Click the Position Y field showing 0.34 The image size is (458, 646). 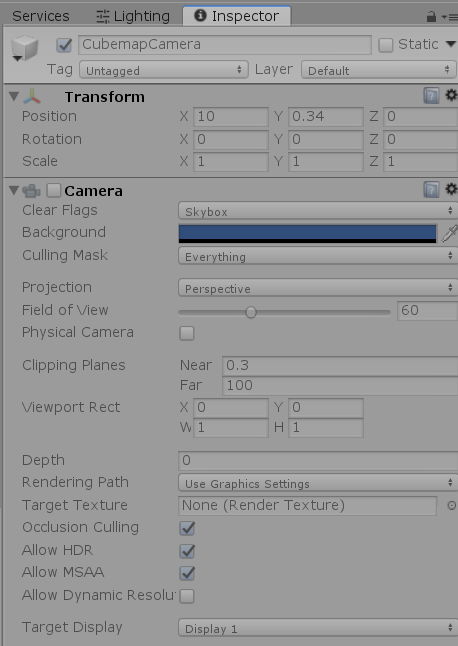[326, 117]
